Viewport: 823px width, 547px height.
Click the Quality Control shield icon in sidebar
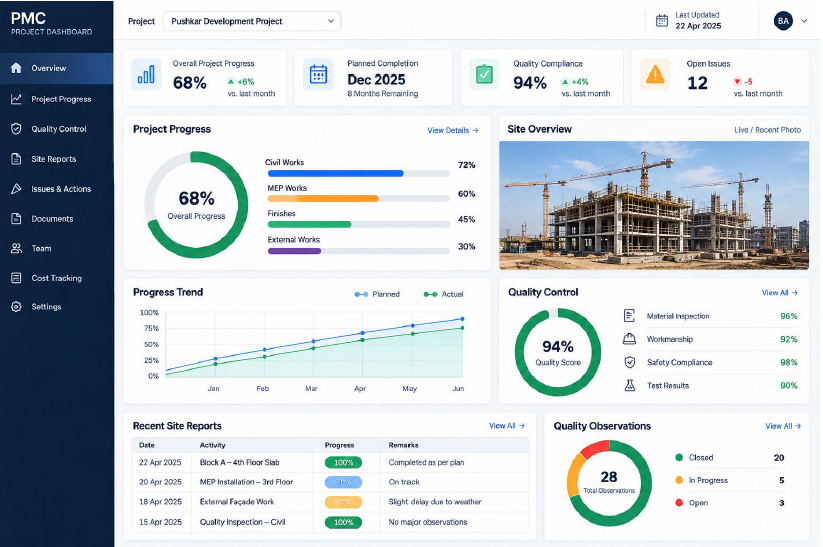(16, 129)
